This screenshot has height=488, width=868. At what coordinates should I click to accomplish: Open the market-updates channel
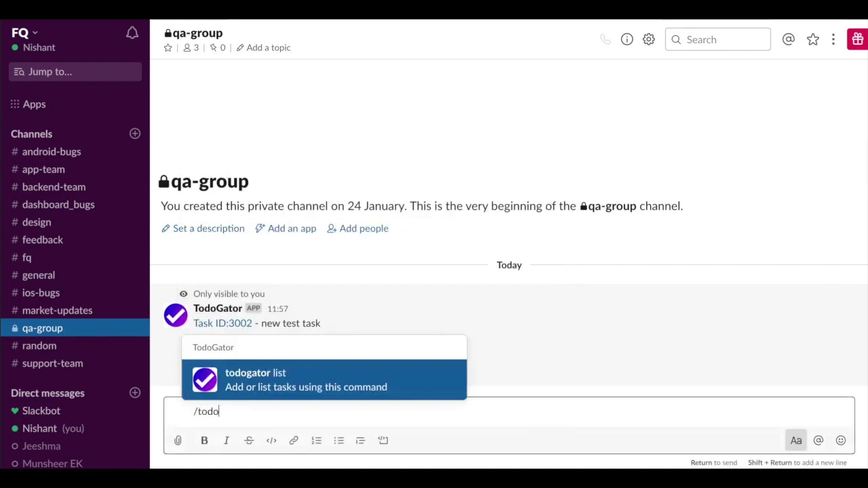75,310
